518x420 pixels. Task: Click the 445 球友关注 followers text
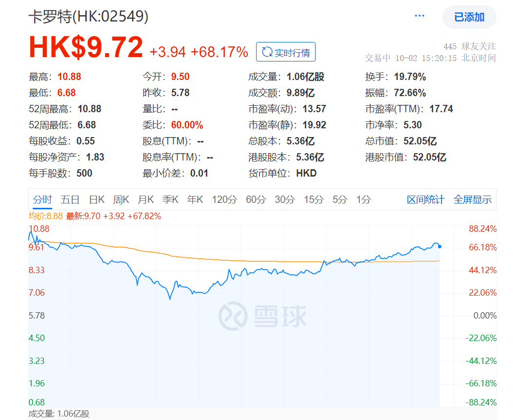469,46
